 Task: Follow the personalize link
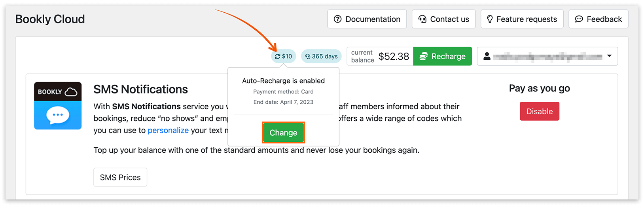pos(168,130)
